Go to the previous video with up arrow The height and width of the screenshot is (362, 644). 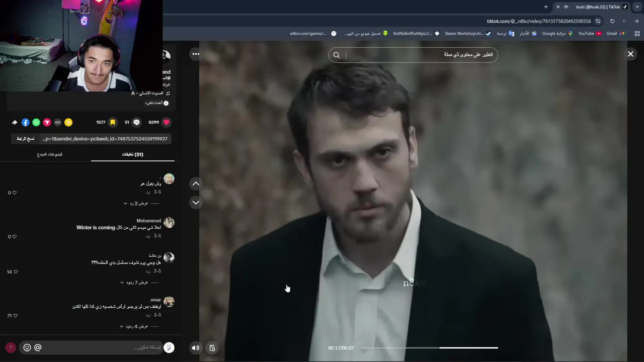[196, 184]
